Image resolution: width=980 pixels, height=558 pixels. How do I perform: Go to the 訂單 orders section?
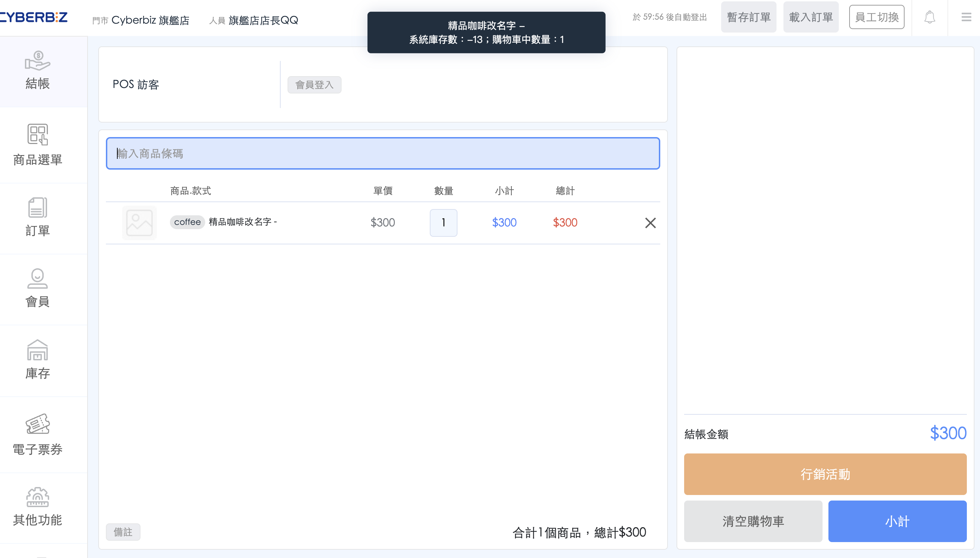pos(37,217)
